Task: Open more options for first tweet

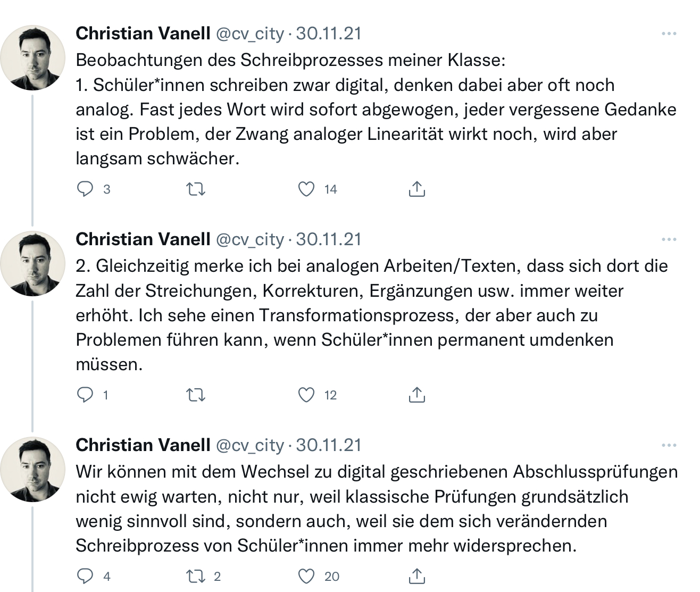Action: tap(669, 34)
